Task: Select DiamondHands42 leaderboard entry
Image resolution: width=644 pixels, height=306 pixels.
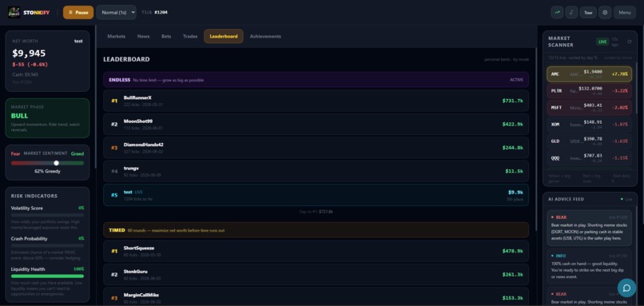Action: [x=316, y=148]
